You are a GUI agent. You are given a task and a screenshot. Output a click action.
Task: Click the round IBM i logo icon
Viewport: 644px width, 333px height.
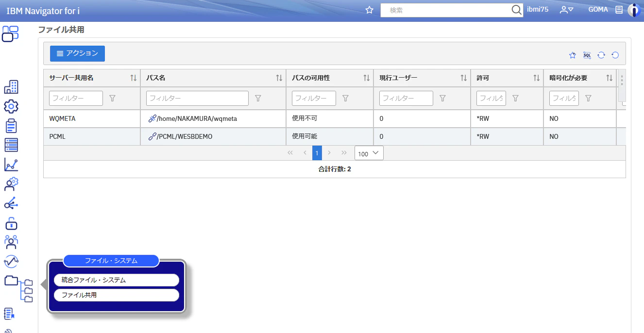634,10
